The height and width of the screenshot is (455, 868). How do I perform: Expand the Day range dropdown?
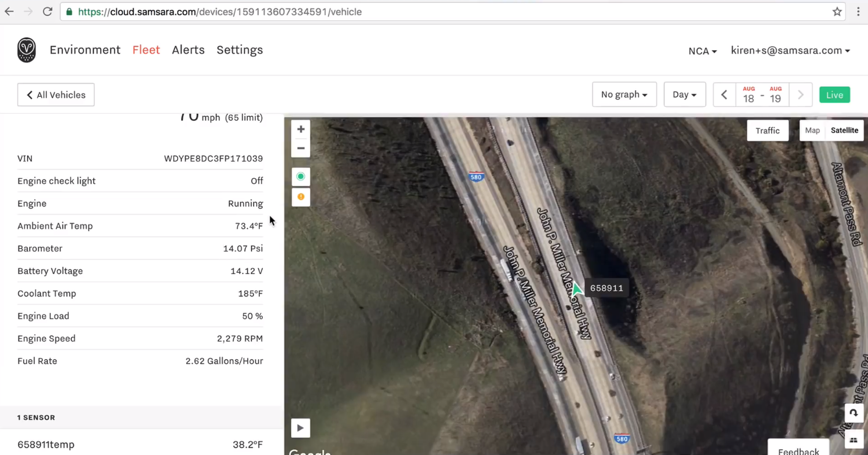coord(685,95)
